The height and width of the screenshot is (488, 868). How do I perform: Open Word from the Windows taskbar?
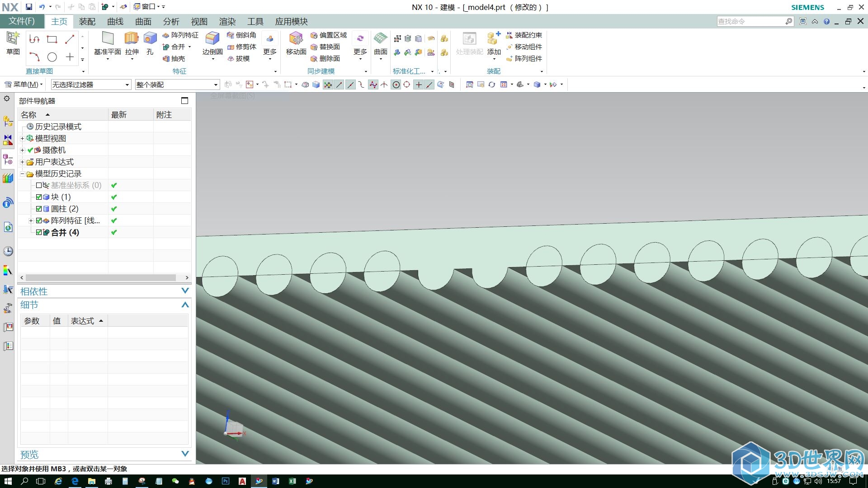click(x=275, y=481)
